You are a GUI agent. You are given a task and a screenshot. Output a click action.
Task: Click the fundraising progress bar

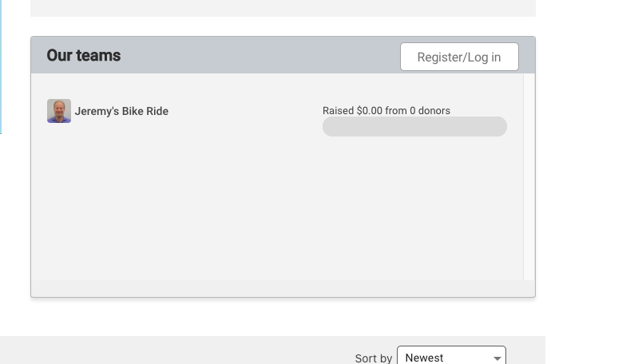pos(414,127)
